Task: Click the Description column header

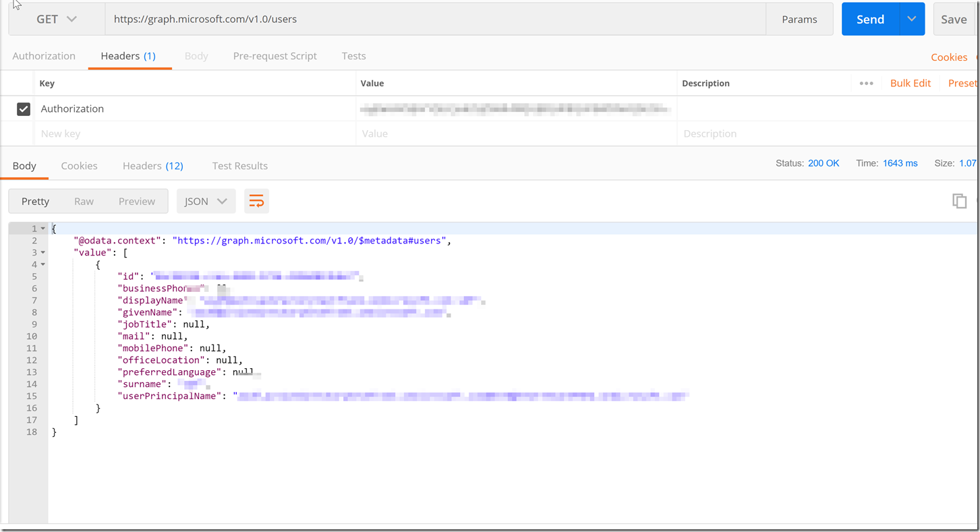Action: 705,83
